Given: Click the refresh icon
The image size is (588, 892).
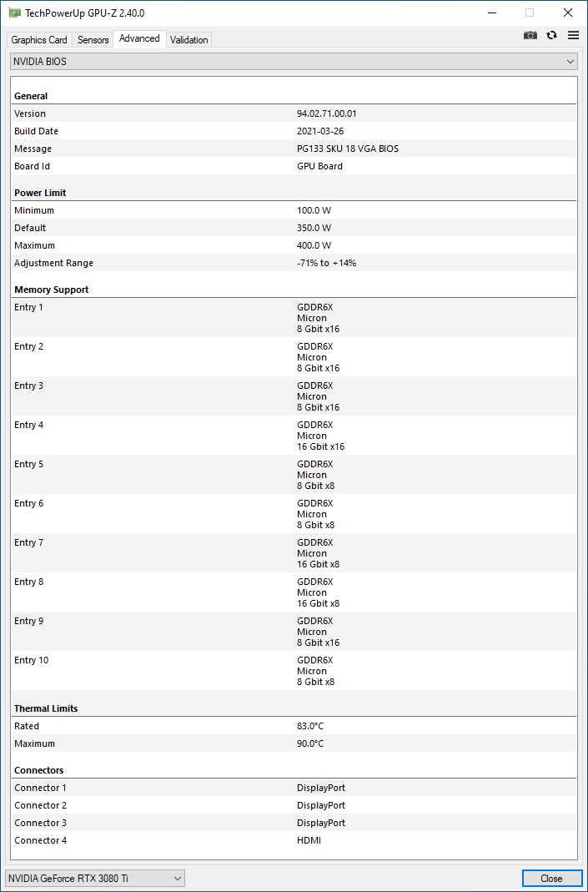Looking at the screenshot, I should (551, 35).
